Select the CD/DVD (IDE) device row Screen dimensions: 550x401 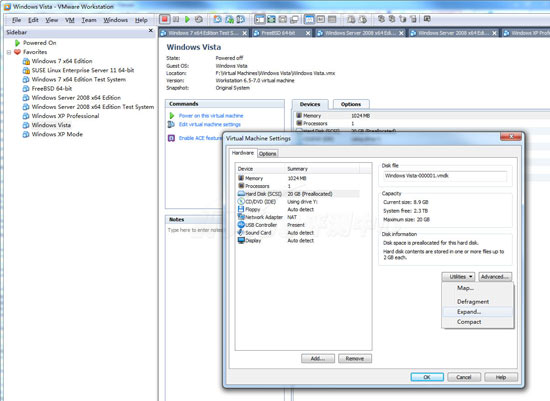(298, 202)
